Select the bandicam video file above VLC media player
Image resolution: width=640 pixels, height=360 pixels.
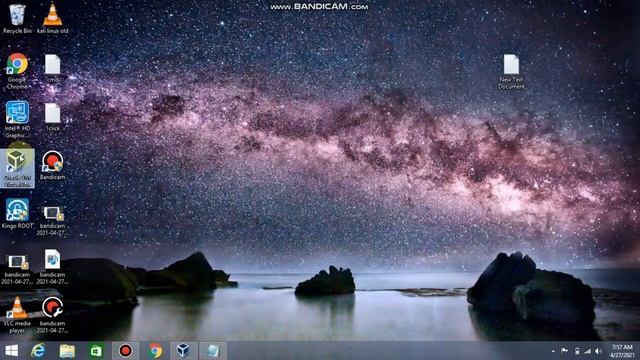pos(17,269)
